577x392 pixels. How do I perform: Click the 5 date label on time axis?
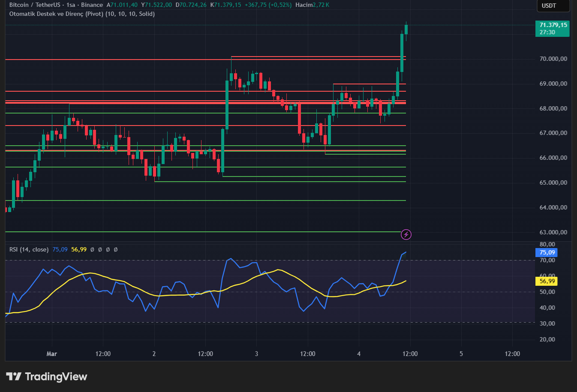(x=461, y=354)
